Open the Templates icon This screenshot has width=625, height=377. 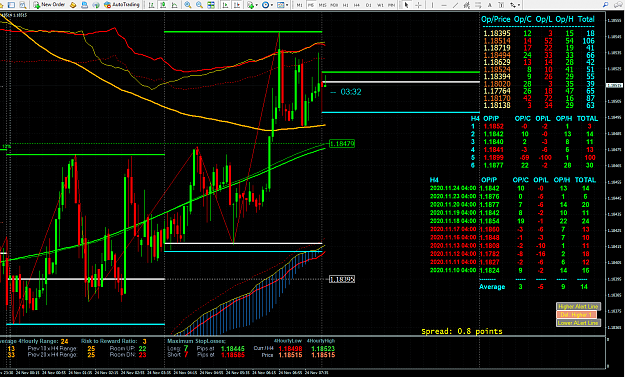coord(281,5)
